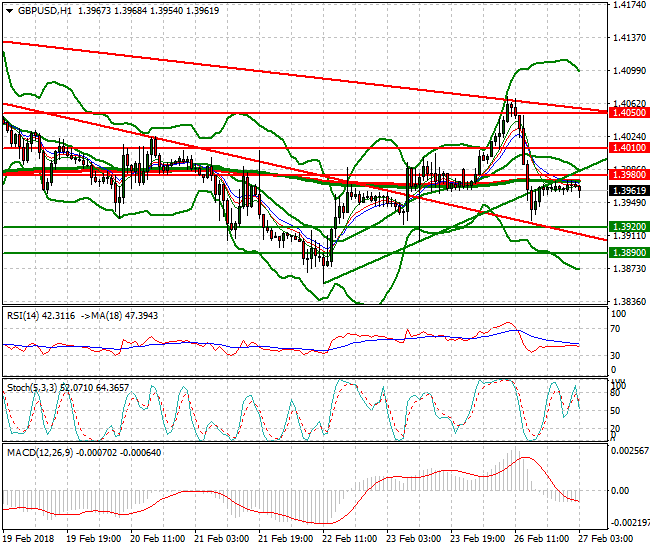Viewport: 650px width, 550px height.
Task: Click the chart menu triangle beside GBPUSD,H1
Action: 10,11
